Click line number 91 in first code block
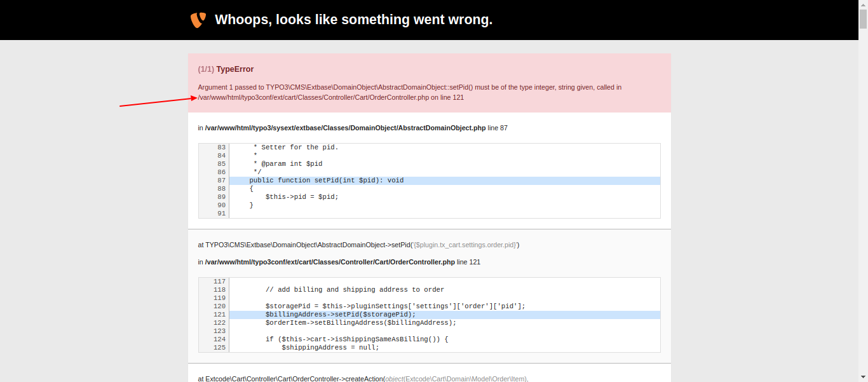 click(221, 214)
